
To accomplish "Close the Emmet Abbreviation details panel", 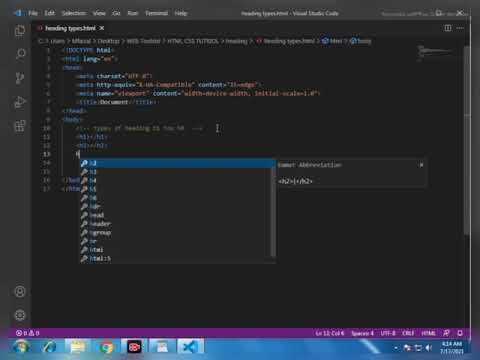I will coord(421,165).
